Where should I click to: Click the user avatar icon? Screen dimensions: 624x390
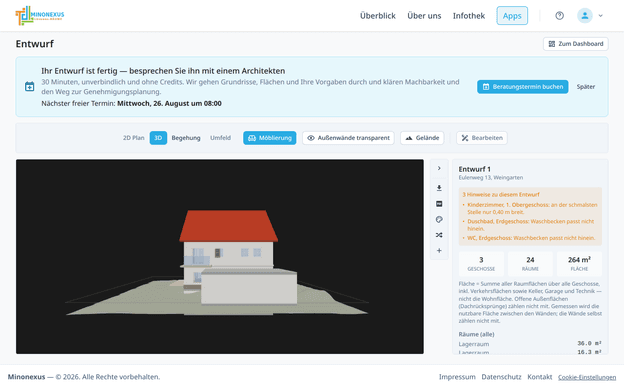point(585,16)
